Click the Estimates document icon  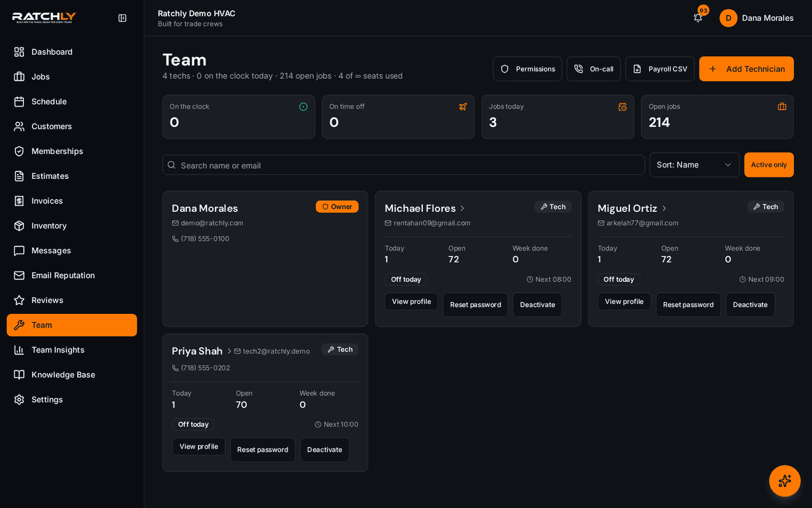click(19, 176)
